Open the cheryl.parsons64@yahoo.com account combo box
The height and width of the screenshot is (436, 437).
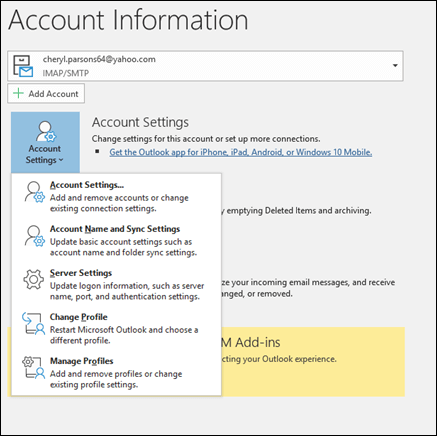[x=205, y=66]
